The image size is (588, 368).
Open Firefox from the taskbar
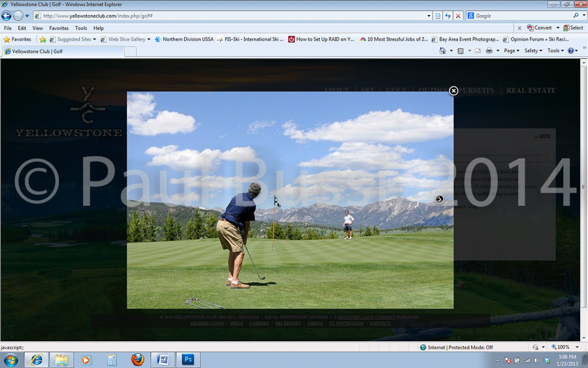[x=137, y=360]
